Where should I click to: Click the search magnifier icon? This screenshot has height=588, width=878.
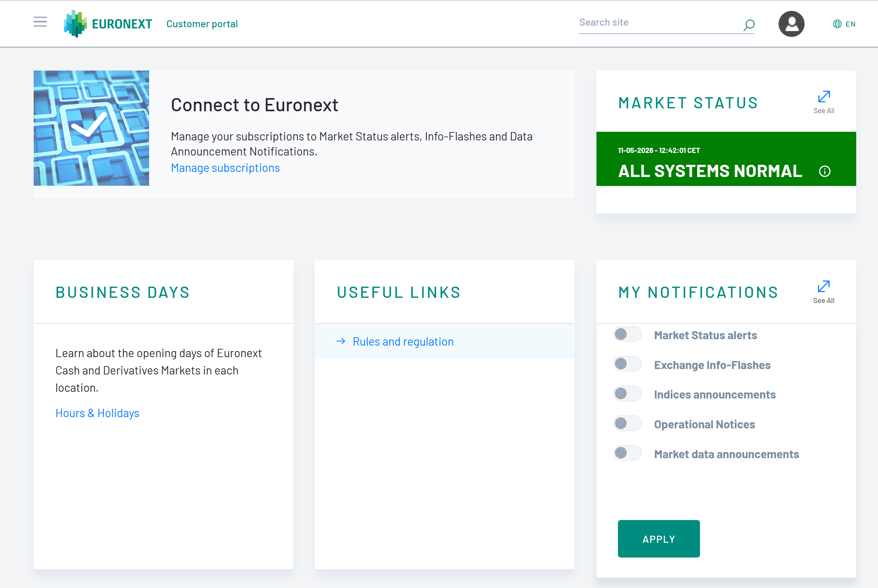point(749,25)
